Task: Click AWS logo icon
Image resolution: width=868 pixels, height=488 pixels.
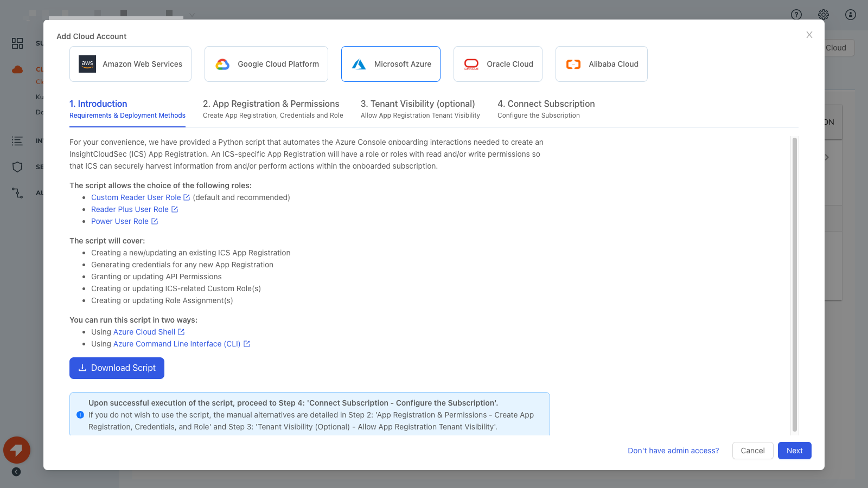Action: pyautogui.click(x=87, y=64)
